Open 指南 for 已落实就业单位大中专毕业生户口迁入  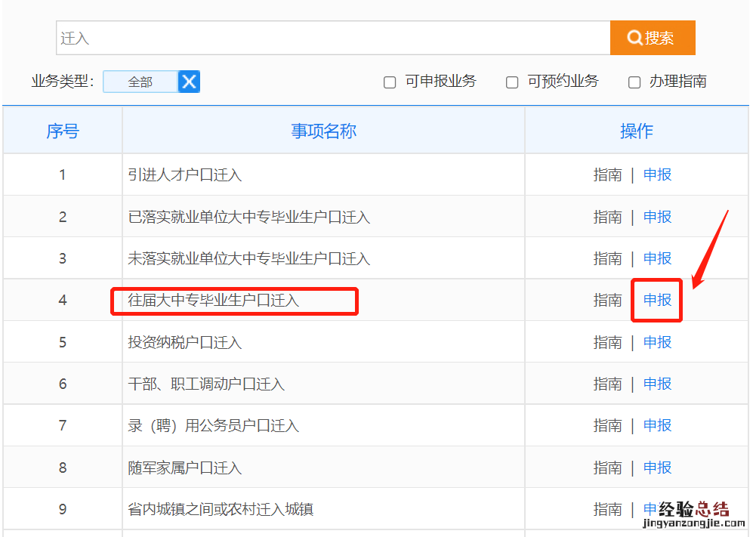607,217
